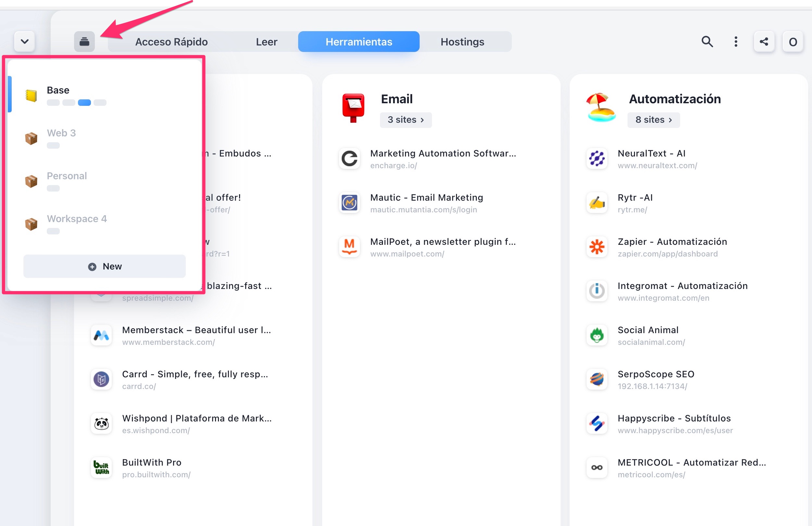Open the Memberstack – Beautiful user entry
Image resolution: width=812 pixels, height=526 pixels.
[x=196, y=330]
